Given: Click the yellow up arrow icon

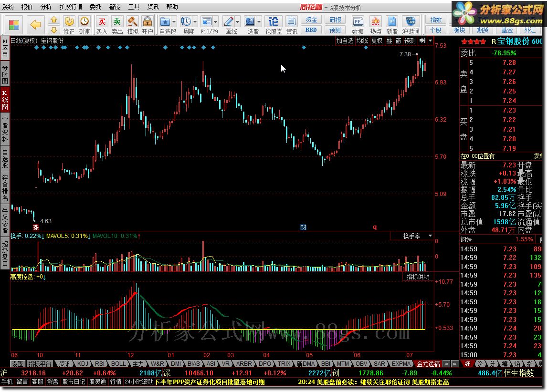Looking at the screenshot, I should (x=54, y=20).
